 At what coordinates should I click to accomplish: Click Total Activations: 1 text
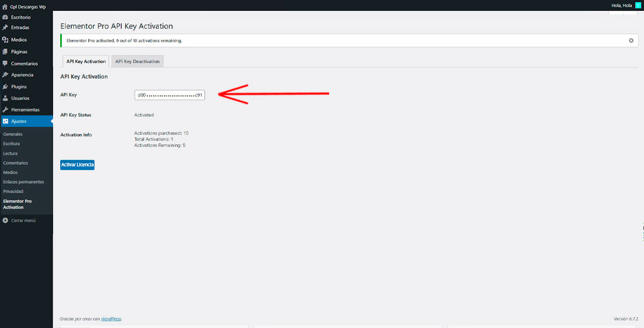pyautogui.click(x=154, y=139)
